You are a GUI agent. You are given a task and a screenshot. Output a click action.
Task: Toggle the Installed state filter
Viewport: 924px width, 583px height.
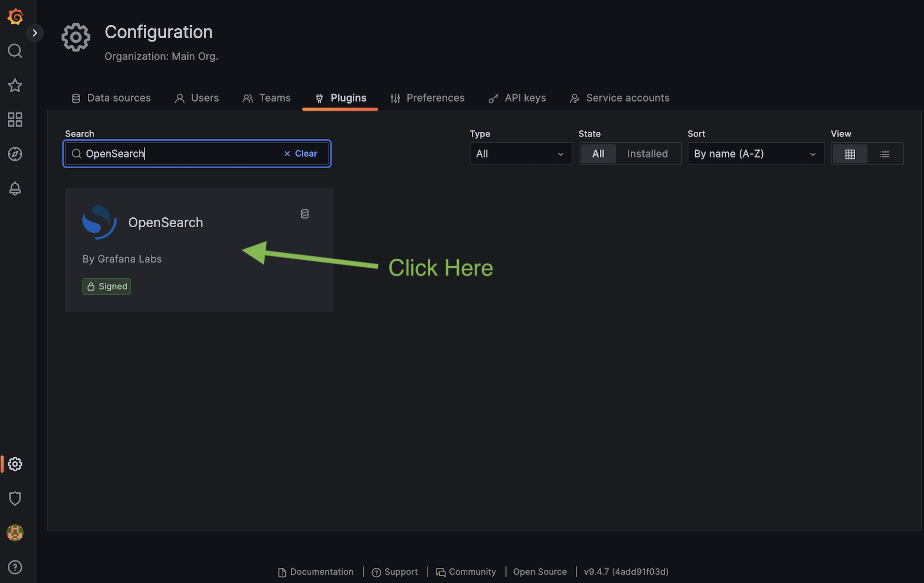[648, 153]
